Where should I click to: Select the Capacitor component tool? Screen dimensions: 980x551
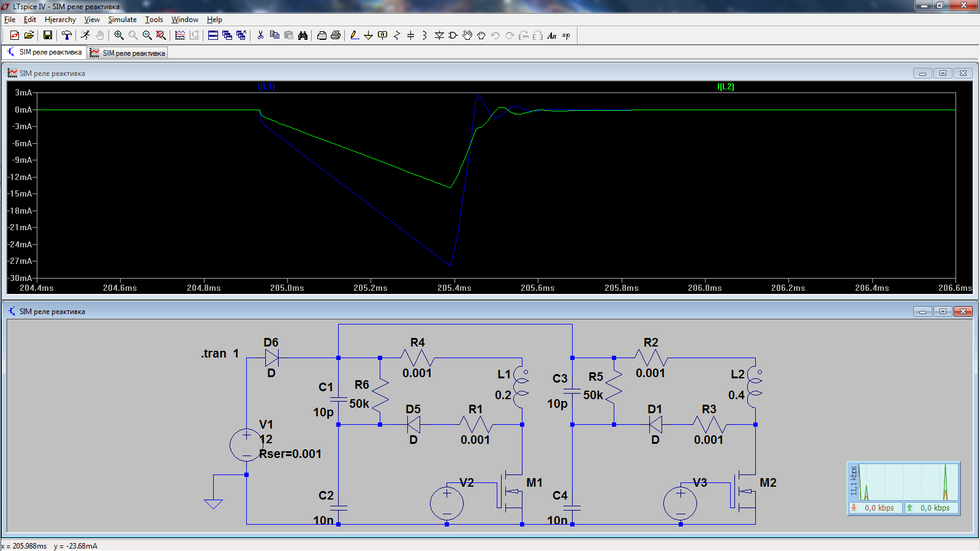tap(410, 36)
